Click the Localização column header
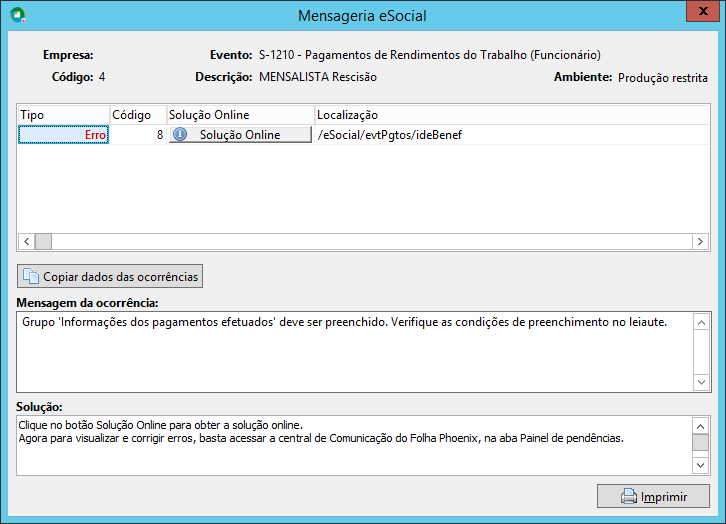Screen dimensions: 726x524 point(512,115)
